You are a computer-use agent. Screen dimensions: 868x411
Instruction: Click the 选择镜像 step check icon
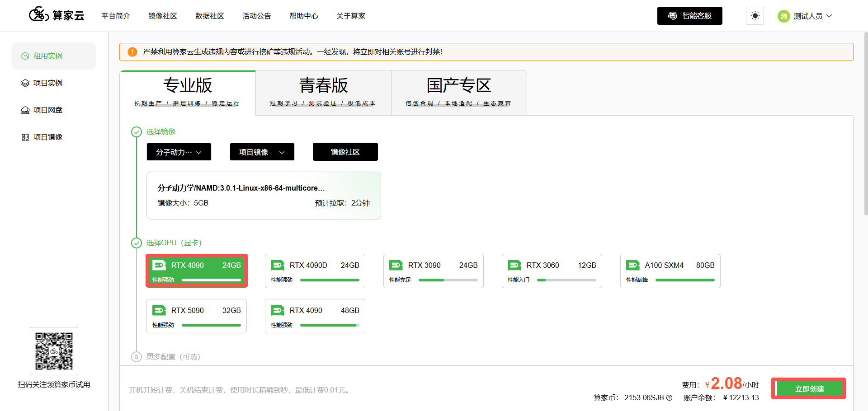point(137,132)
